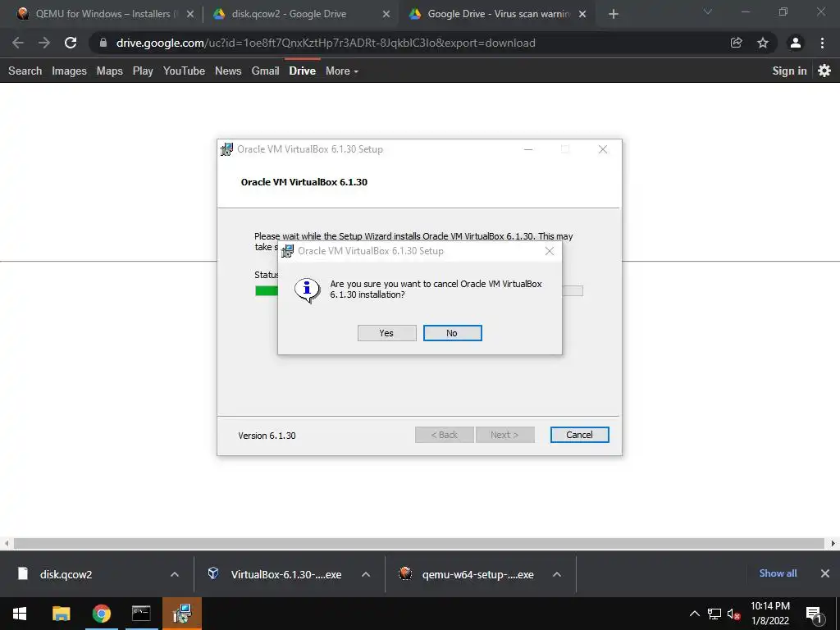Open News in Google bar
840x630 pixels.
(228, 71)
